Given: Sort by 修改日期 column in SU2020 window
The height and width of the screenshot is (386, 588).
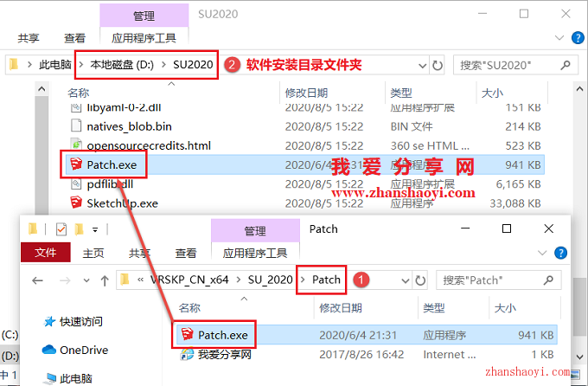Looking at the screenshot, I should click(306, 93).
